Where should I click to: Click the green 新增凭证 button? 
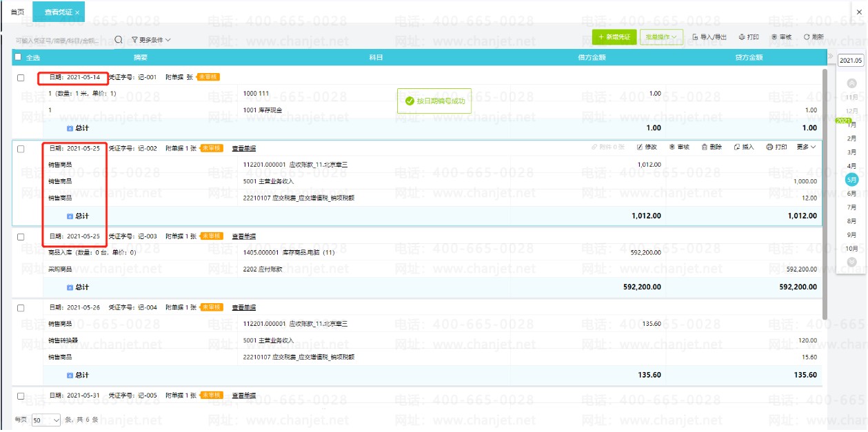pos(614,37)
